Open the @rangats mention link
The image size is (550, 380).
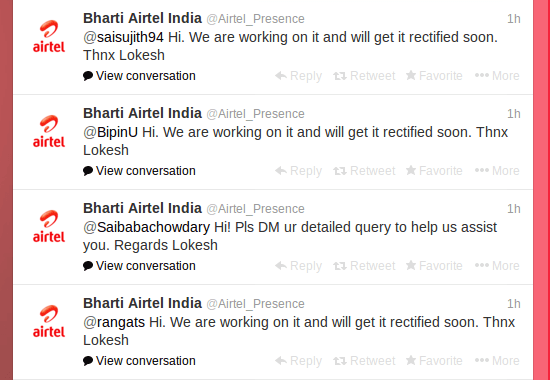(x=114, y=323)
